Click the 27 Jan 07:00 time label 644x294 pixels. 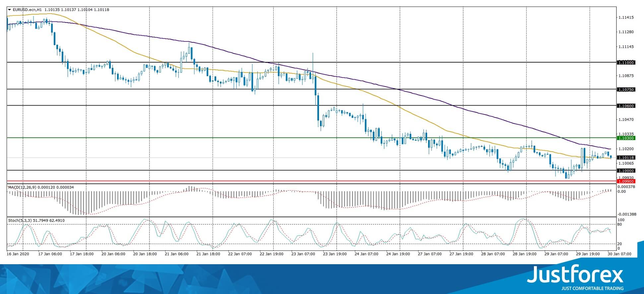point(430,254)
